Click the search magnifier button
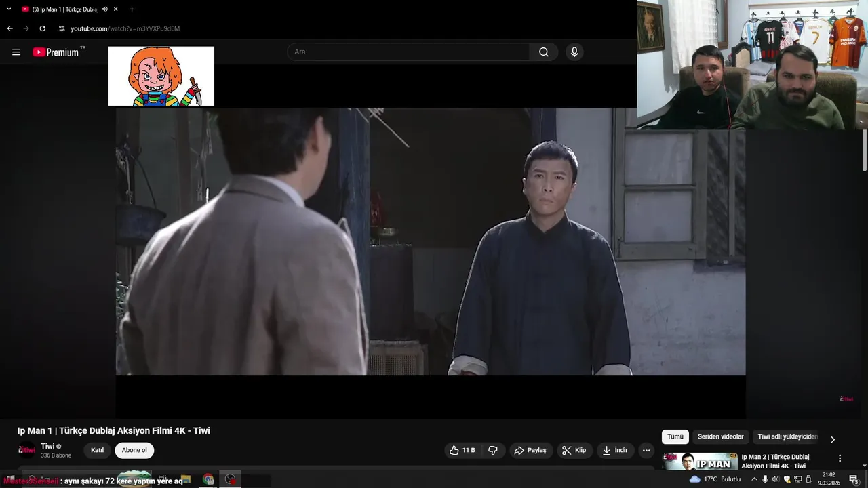Screen dimensions: 868x488 point(544,52)
